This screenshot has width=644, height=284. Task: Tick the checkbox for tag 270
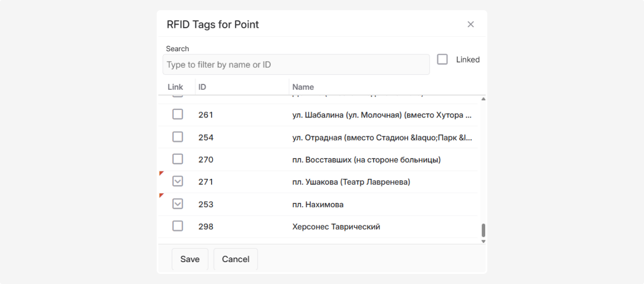point(178,159)
